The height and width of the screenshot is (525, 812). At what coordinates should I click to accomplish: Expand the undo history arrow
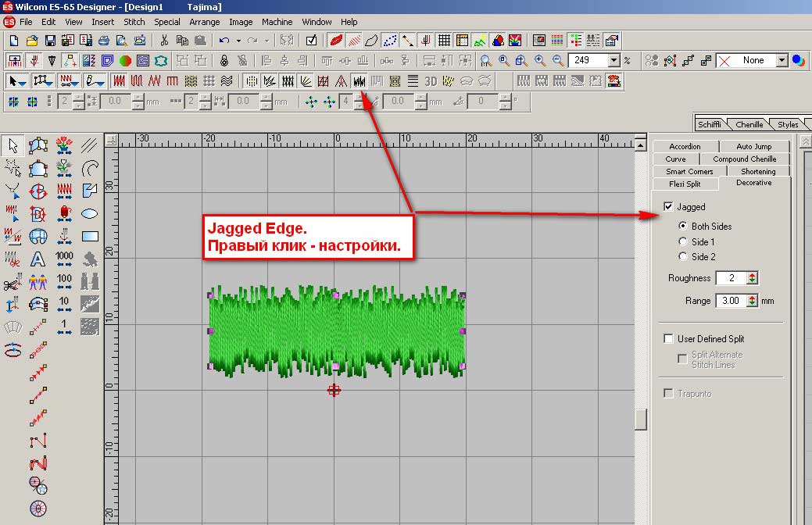238,41
